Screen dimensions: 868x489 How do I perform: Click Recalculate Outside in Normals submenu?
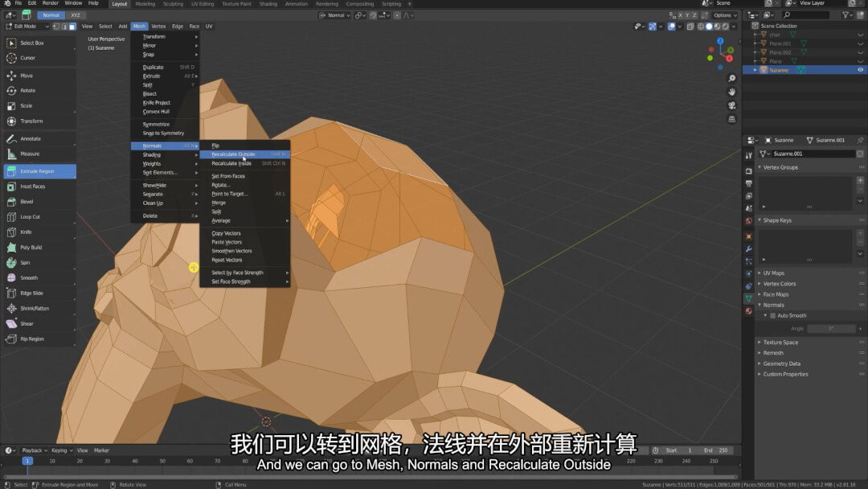pyautogui.click(x=244, y=154)
